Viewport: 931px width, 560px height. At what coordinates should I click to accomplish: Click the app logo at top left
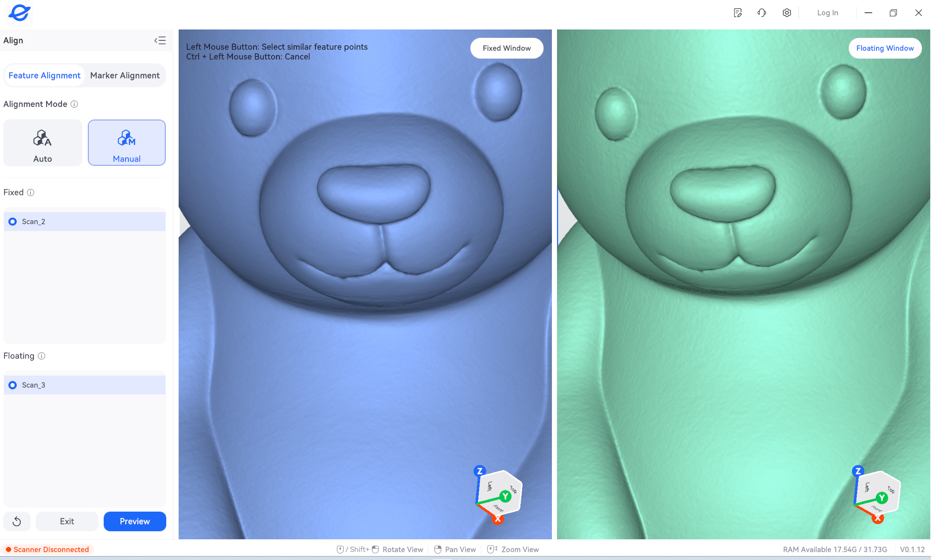click(19, 13)
